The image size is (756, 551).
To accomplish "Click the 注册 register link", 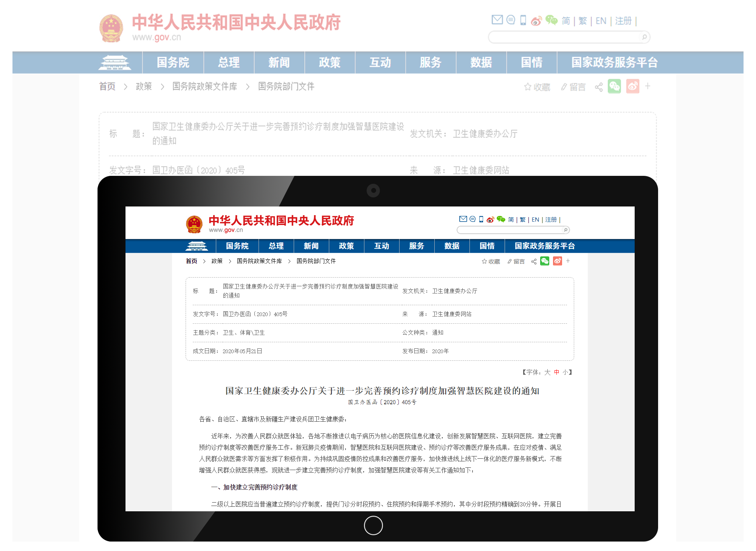I will point(550,219).
